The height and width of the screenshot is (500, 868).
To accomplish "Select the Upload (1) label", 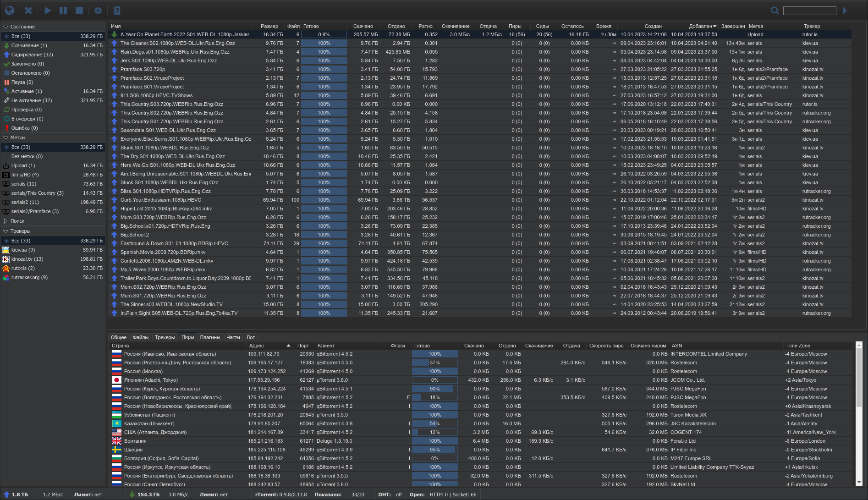I will click(53, 165).
